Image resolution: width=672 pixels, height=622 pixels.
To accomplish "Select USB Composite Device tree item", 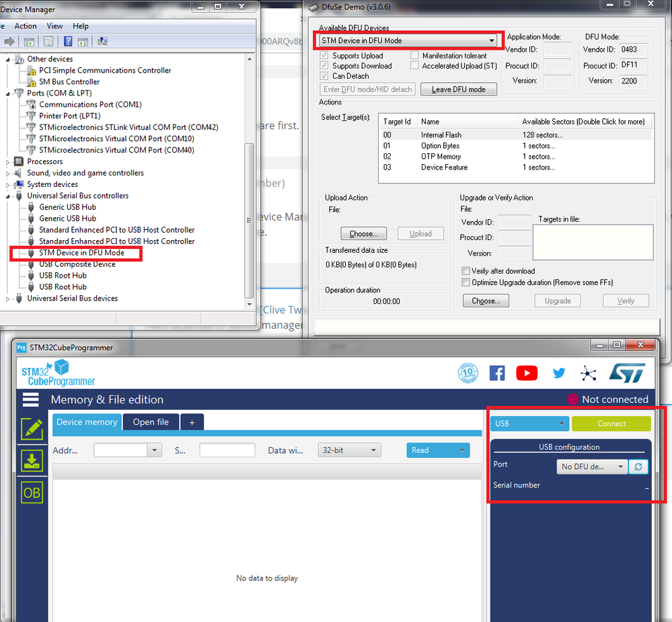I will click(77, 264).
